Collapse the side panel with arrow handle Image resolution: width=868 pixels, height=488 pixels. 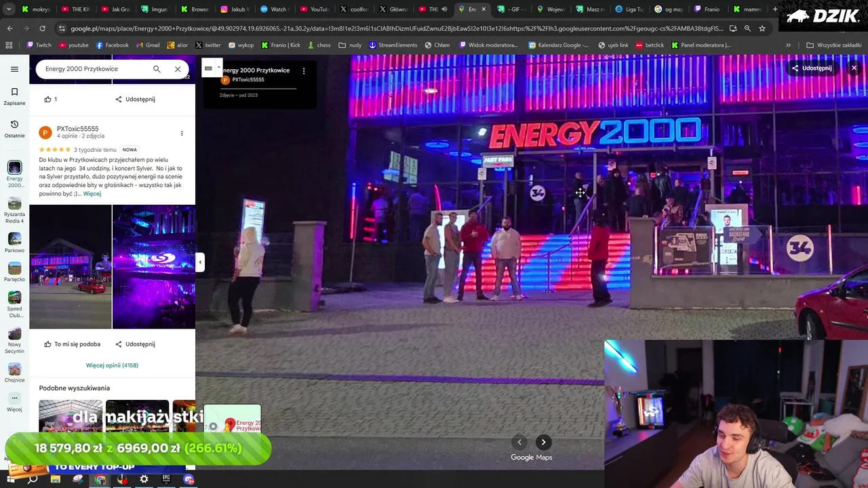(x=200, y=262)
